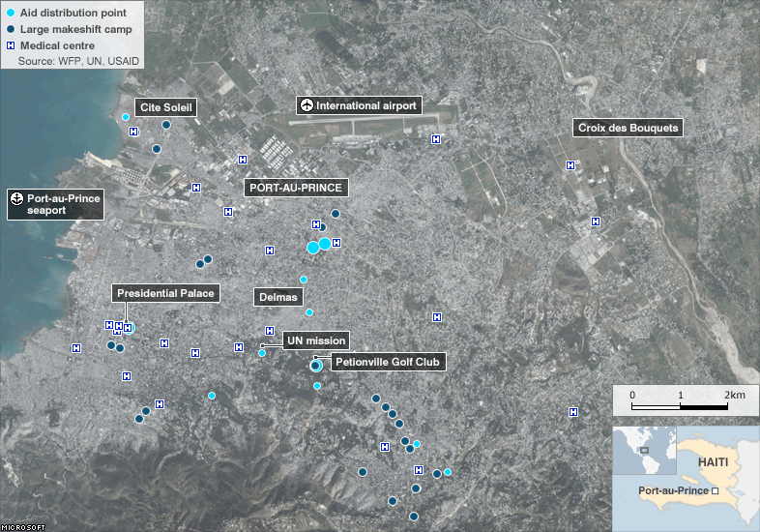The image size is (760, 532).
Task: Click the UN mission label
Action: pyautogui.click(x=315, y=340)
